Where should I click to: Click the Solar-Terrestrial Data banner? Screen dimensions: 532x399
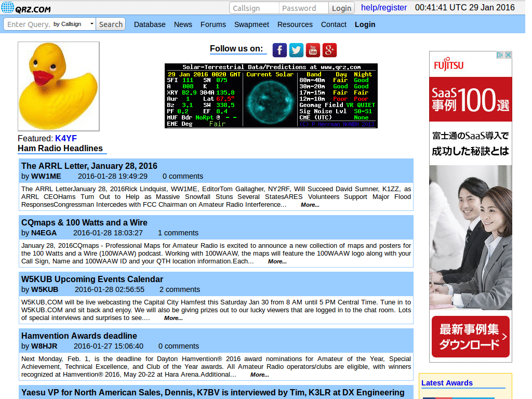(271, 96)
